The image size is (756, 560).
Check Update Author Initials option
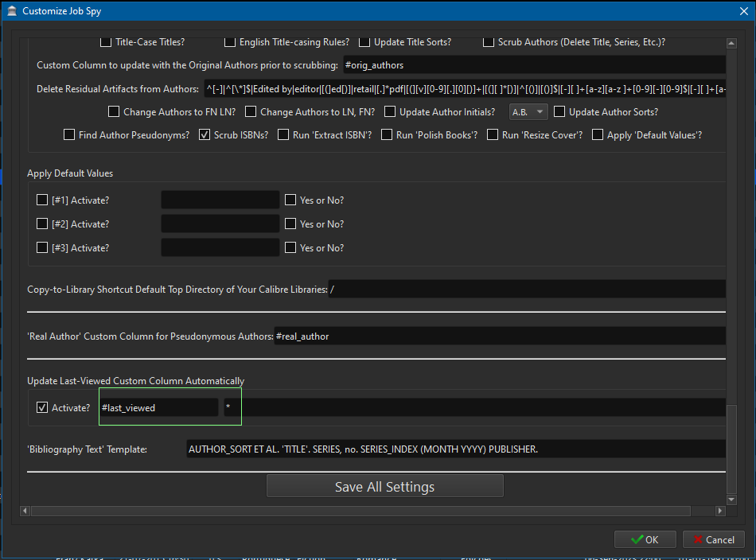[390, 112]
